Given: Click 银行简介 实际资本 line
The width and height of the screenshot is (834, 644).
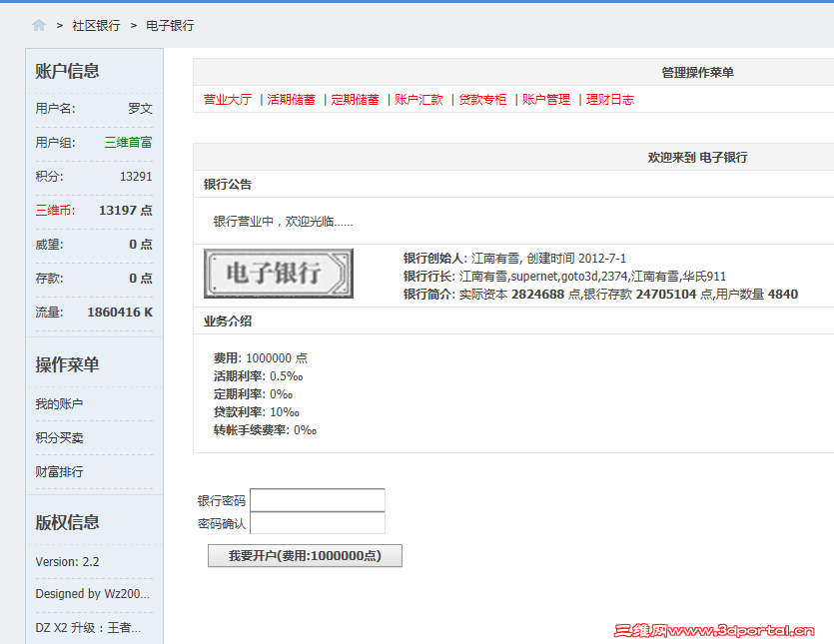Looking at the screenshot, I should (x=600, y=295).
